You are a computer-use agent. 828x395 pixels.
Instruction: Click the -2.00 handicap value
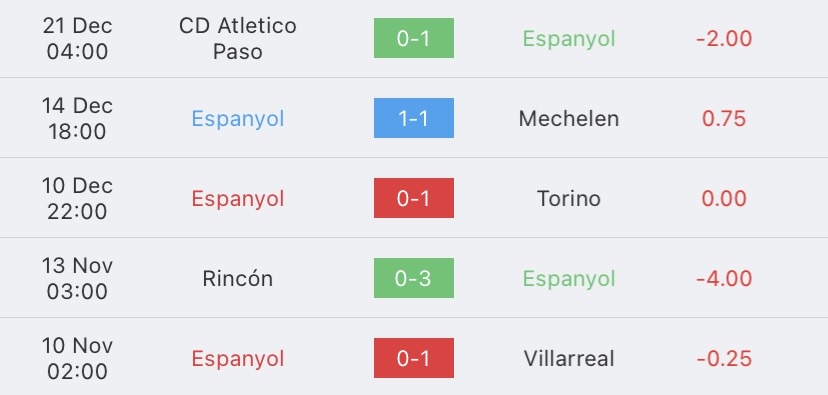click(724, 39)
